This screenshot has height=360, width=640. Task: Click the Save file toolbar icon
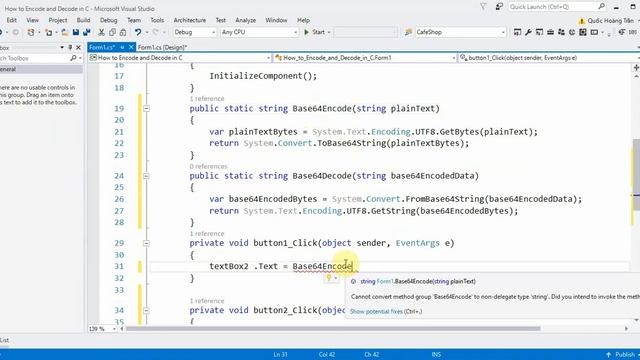pyautogui.click(x=76, y=32)
